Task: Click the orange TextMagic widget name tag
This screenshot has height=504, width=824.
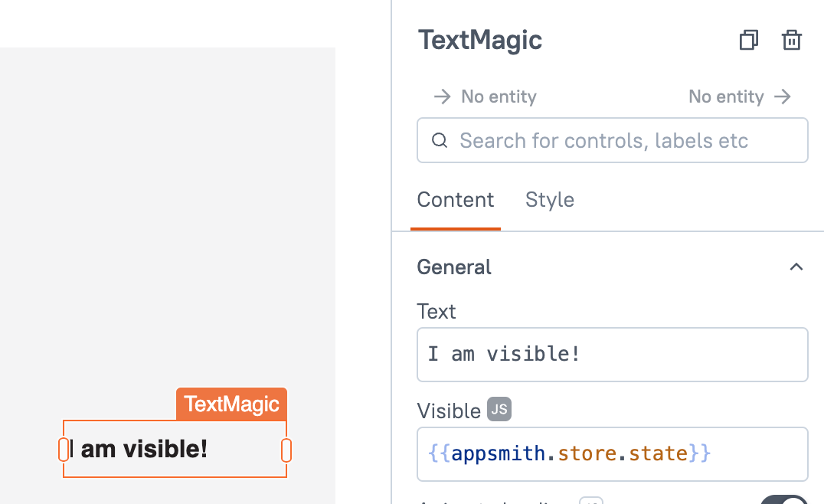Action: tap(231, 404)
